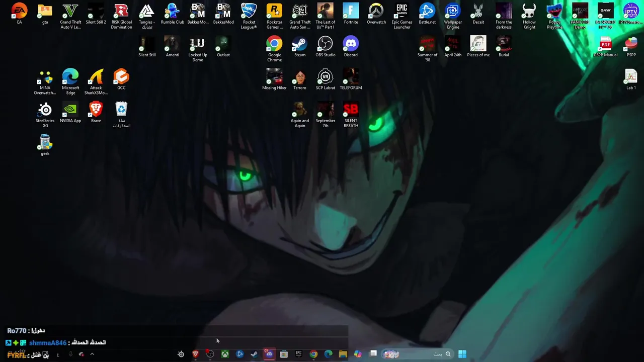Select the Tangles desktop icon
Image resolution: width=644 pixels, height=362 pixels.
(x=146, y=16)
